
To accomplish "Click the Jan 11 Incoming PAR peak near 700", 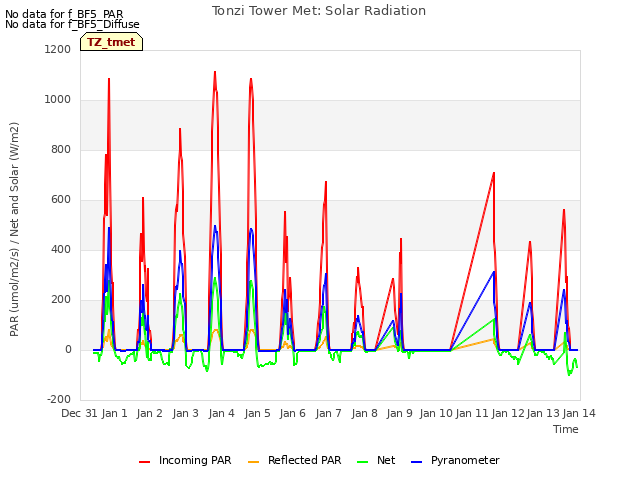I will pos(494,173).
